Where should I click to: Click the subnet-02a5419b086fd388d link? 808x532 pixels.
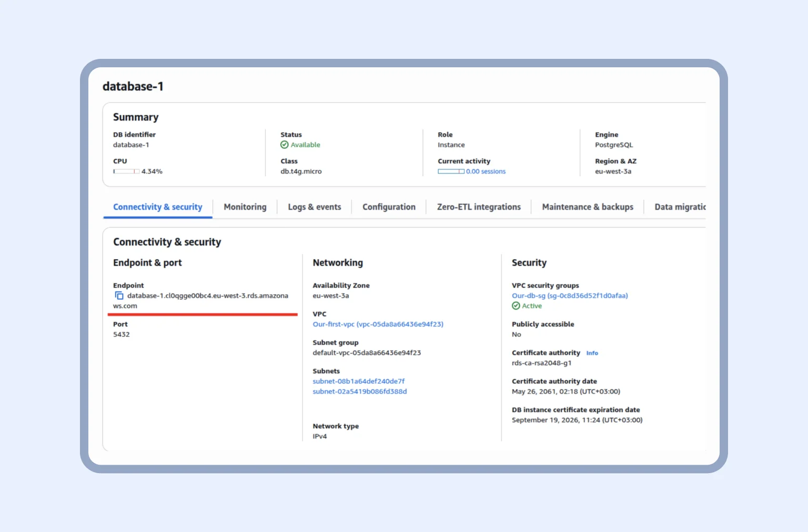click(x=360, y=391)
